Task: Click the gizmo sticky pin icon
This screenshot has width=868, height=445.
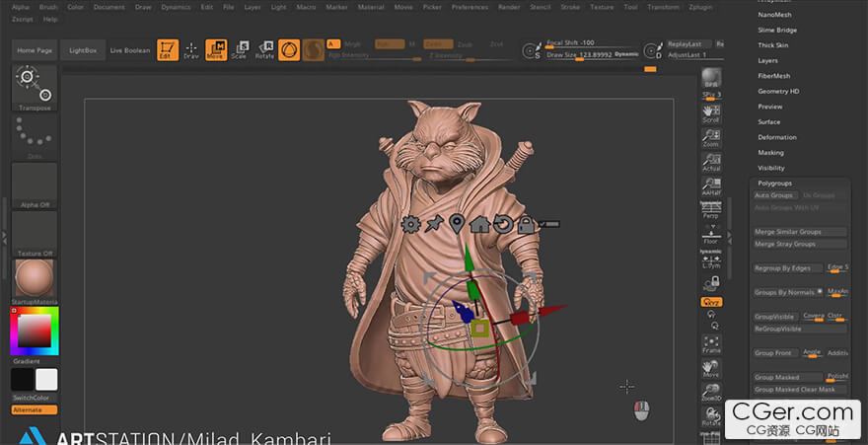Action: click(434, 224)
